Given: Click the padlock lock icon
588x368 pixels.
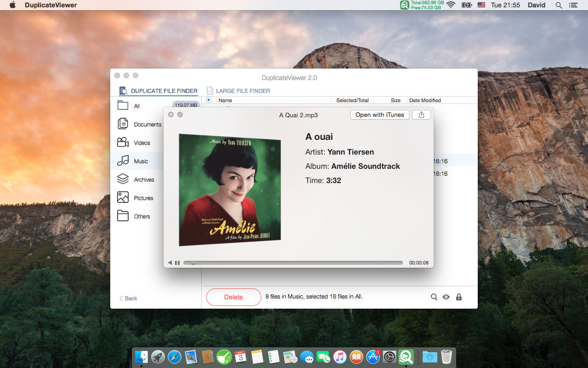Looking at the screenshot, I should 459,297.
